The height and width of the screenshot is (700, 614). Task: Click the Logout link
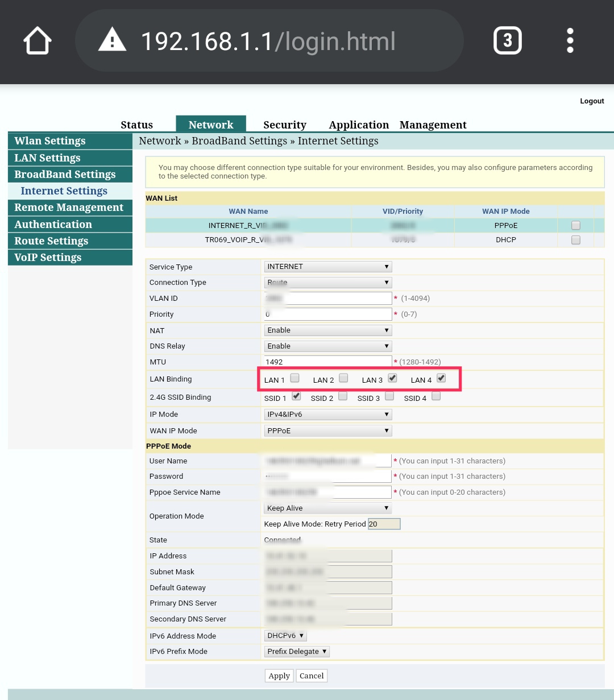click(591, 101)
